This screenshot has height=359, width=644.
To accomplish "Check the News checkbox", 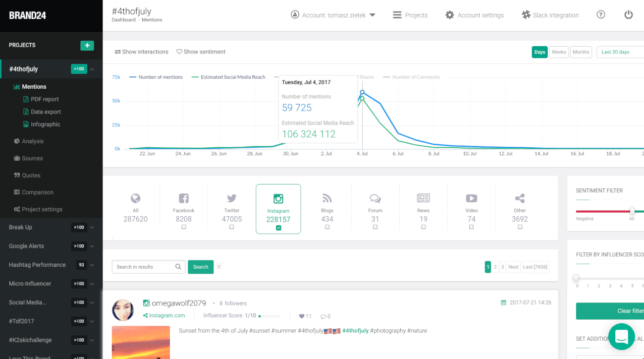I will coord(424,227).
